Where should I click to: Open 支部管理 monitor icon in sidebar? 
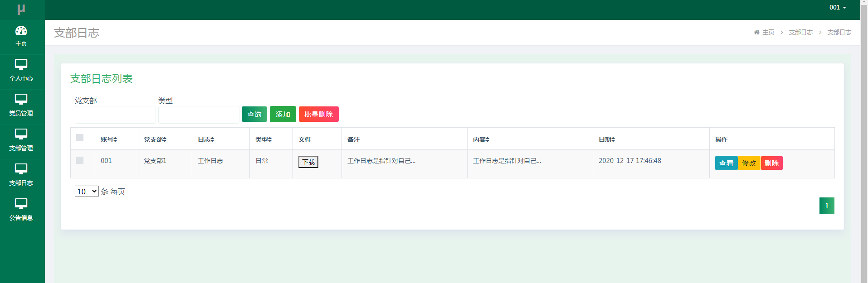pyautogui.click(x=21, y=134)
